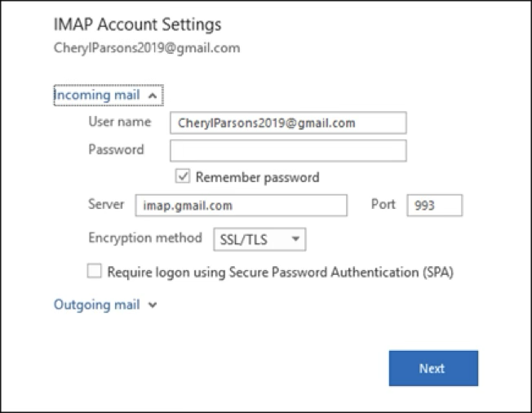Click the CherylParsons2019@gmail.com subtitle under heading
The height and width of the screenshot is (413, 532).
click(147, 48)
